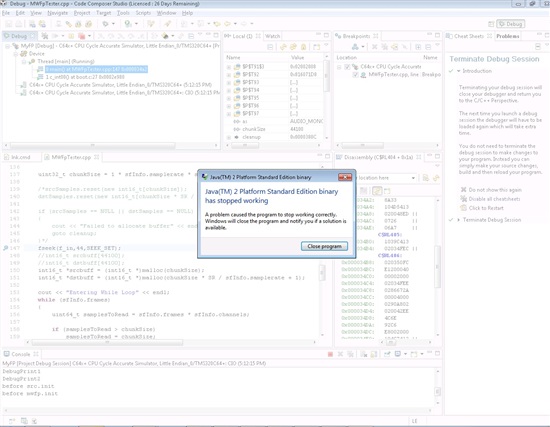Screen dimensions: 550x427
Task: Click the Terminate red square in Console toolbar
Action: click(330, 354)
